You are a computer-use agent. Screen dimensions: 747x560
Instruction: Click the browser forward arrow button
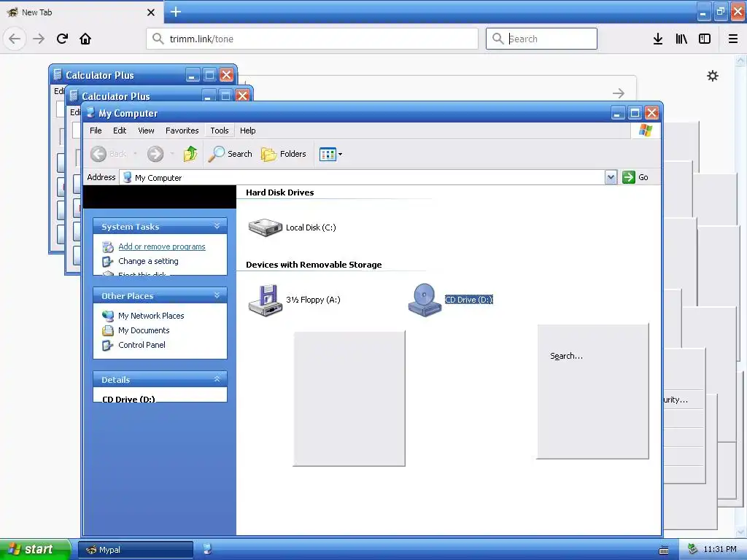click(39, 39)
